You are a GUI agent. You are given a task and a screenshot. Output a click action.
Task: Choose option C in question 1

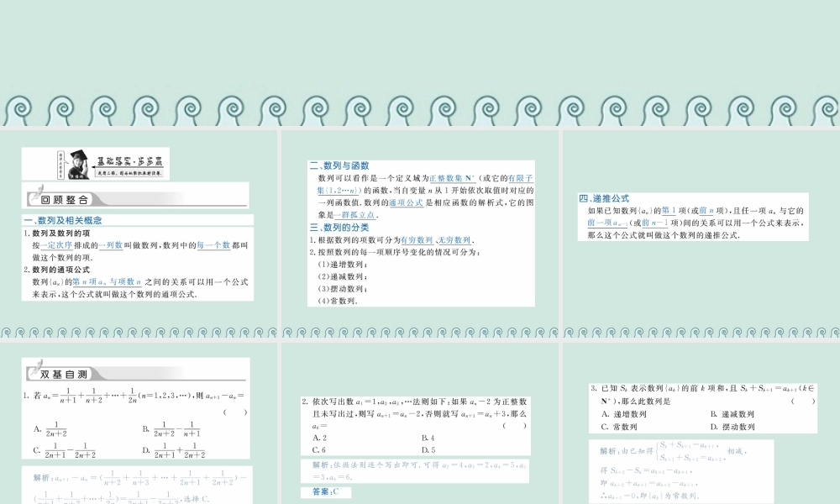coord(65,450)
